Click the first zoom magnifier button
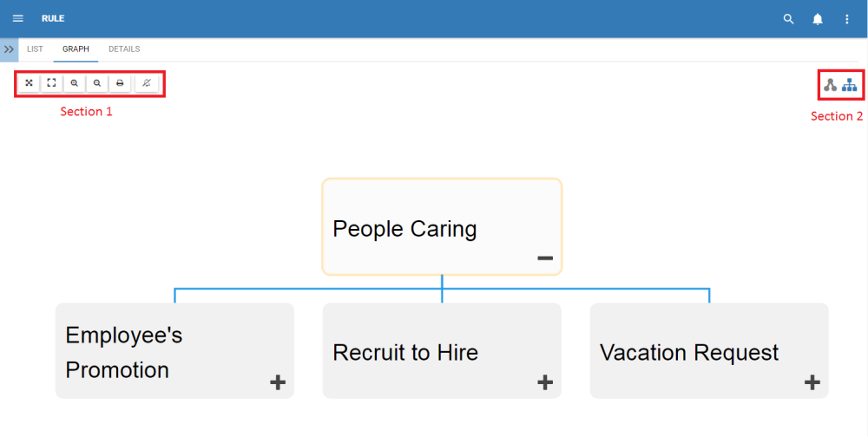Viewport: 868px width, 437px height. click(75, 83)
